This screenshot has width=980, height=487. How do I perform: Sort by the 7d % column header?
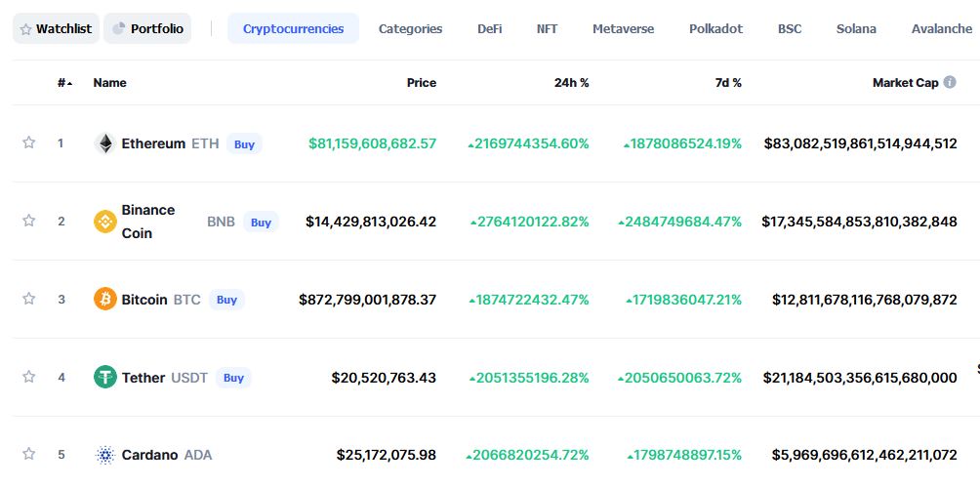(729, 83)
